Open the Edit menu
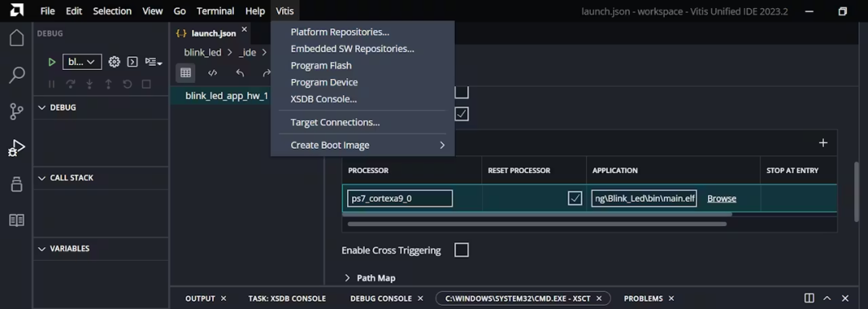Image resolution: width=868 pixels, height=309 pixels. coord(74,11)
